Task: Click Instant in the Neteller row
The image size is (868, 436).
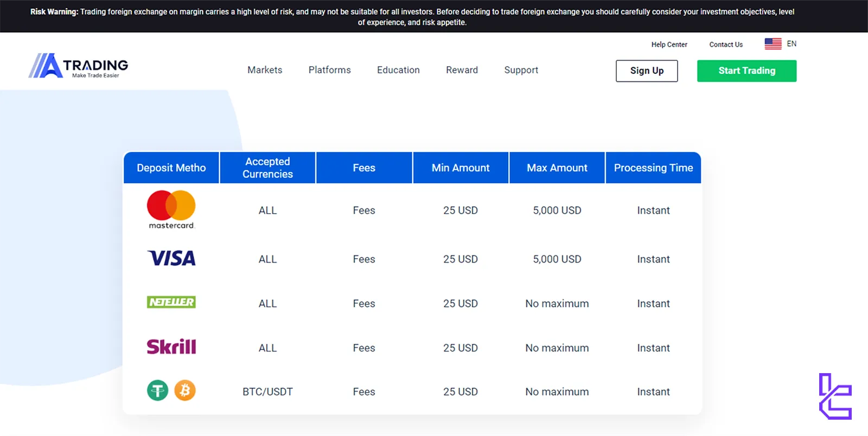Action: pyautogui.click(x=653, y=304)
